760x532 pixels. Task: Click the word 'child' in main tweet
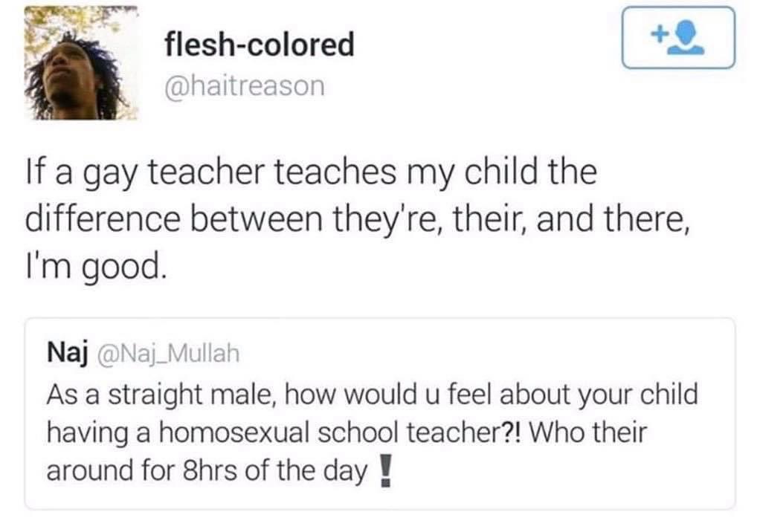click(x=500, y=172)
